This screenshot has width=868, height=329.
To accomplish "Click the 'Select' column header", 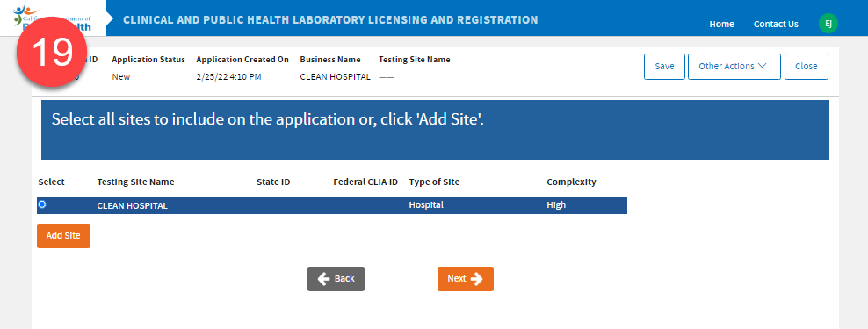I will pos(52,182).
